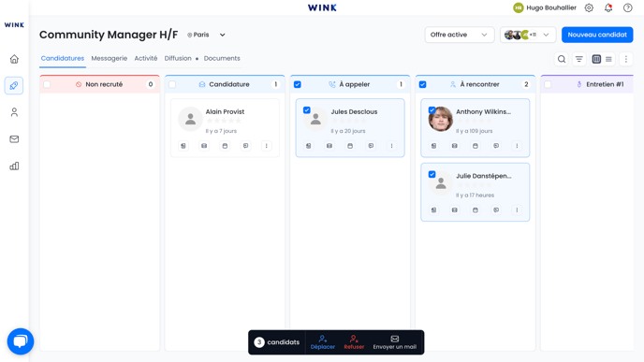Click Refuser in bottom action bar
The image size is (644, 362).
pyautogui.click(x=354, y=342)
